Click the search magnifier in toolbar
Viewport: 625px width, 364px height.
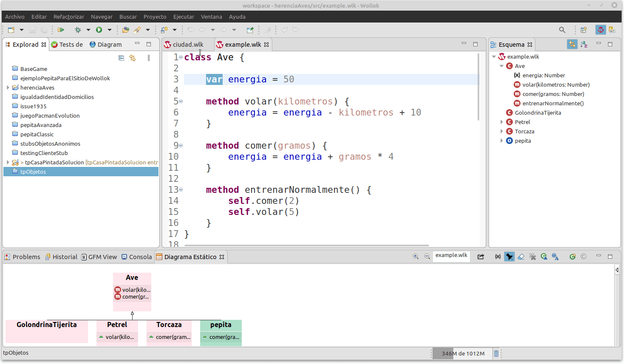[x=562, y=30]
